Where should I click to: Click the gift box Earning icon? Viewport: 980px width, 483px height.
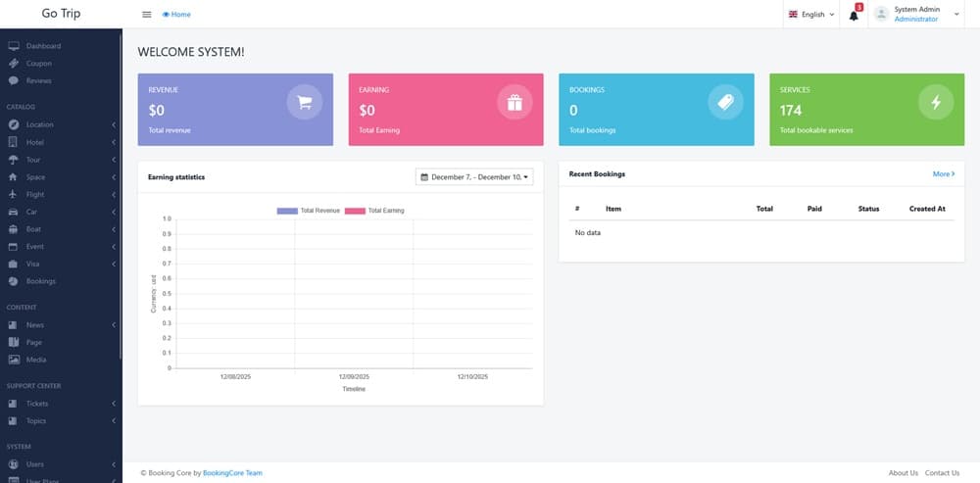click(x=514, y=103)
